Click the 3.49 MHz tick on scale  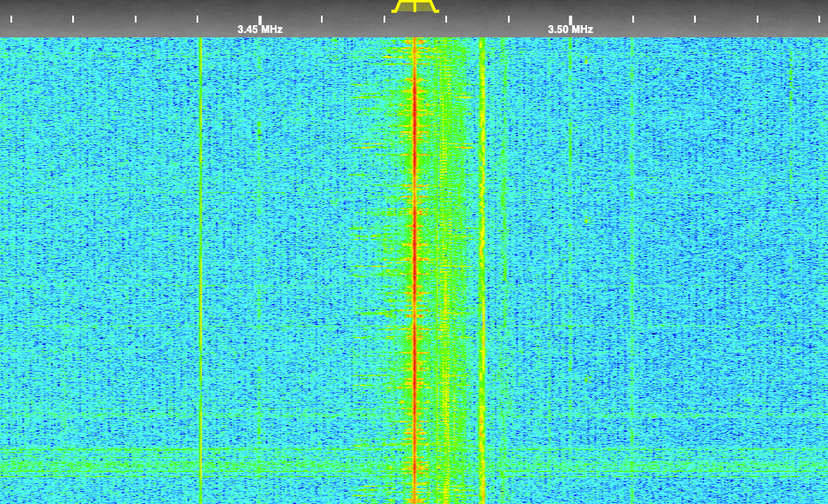point(509,18)
